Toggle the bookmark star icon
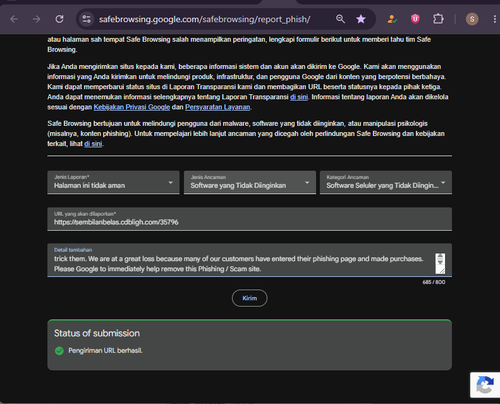The width and height of the screenshot is (500, 404). tap(361, 19)
